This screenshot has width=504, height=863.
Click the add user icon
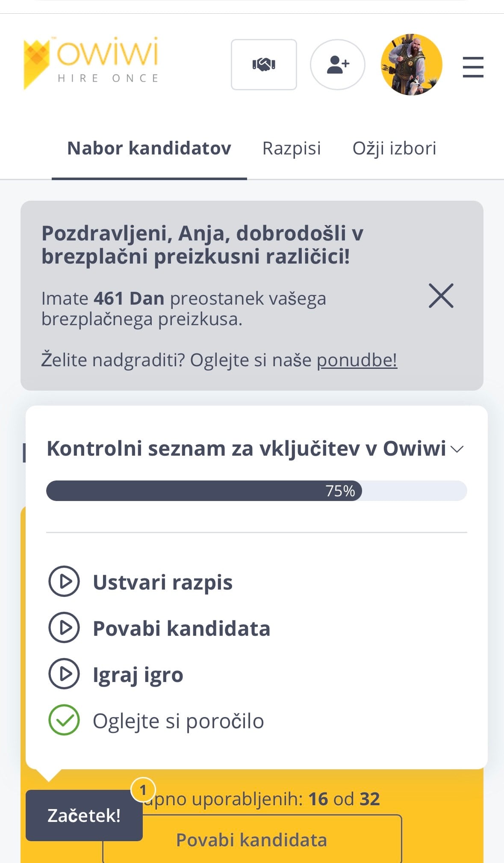(337, 65)
